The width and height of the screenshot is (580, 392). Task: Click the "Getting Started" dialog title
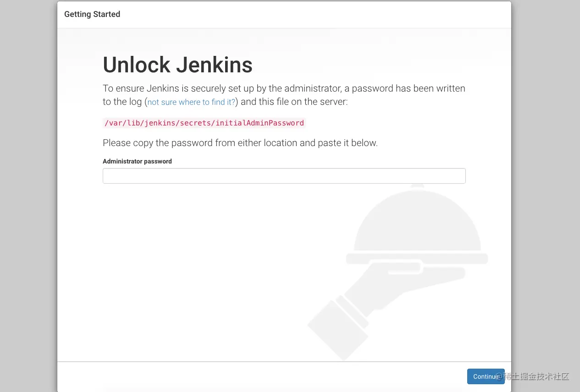(92, 14)
